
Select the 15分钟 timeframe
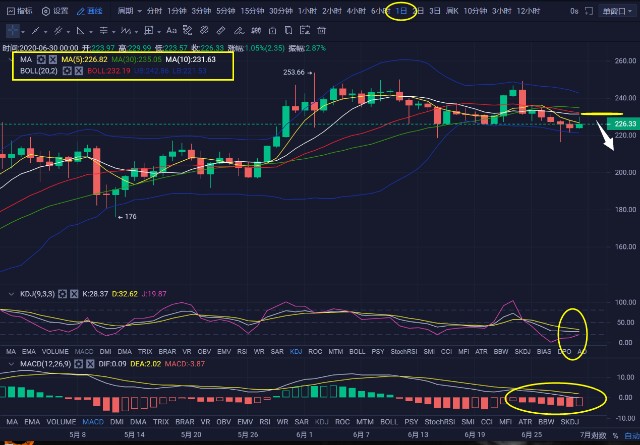[x=252, y=11]
